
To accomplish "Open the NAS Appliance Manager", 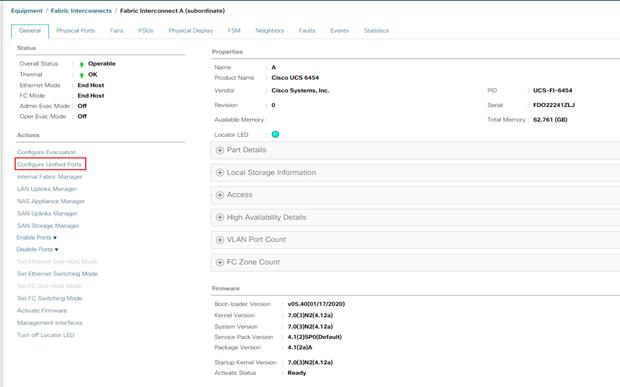I will [x=51, y=201].
